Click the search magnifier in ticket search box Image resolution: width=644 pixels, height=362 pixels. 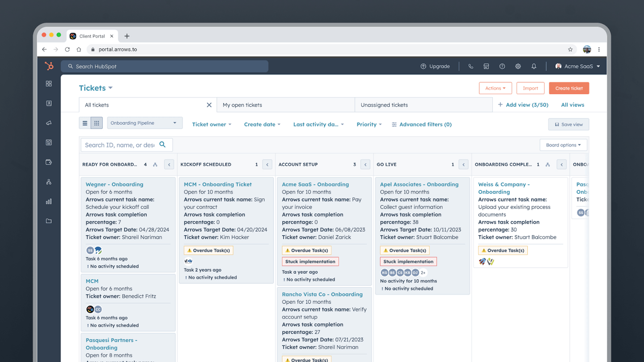point(163,145)
